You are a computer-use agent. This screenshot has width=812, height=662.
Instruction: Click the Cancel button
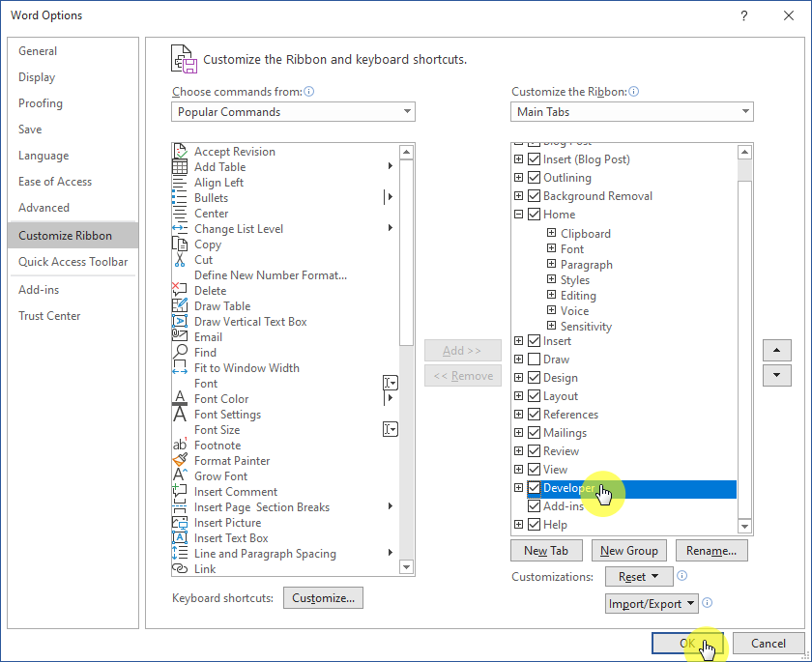pyautogui.click(x=768, y=644)
